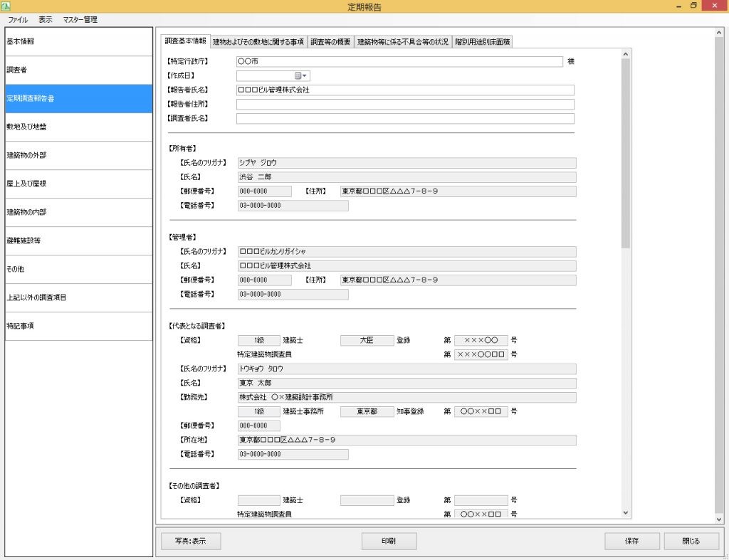Viewport: 729px width, 560px height.
Task: Click the 1級 建築士事務所 class field
Action: point(259,412)
